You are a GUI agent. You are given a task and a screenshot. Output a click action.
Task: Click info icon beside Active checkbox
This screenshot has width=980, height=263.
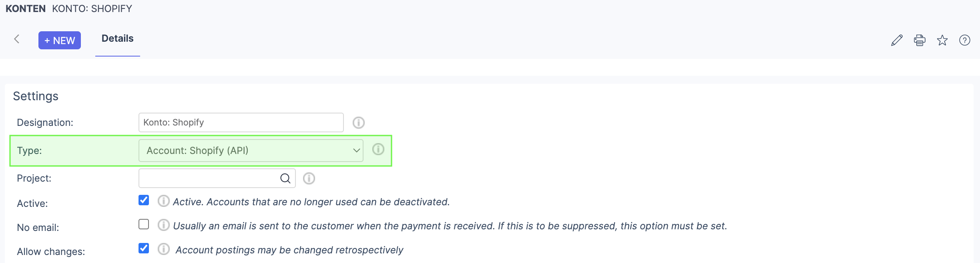[163, 201]
